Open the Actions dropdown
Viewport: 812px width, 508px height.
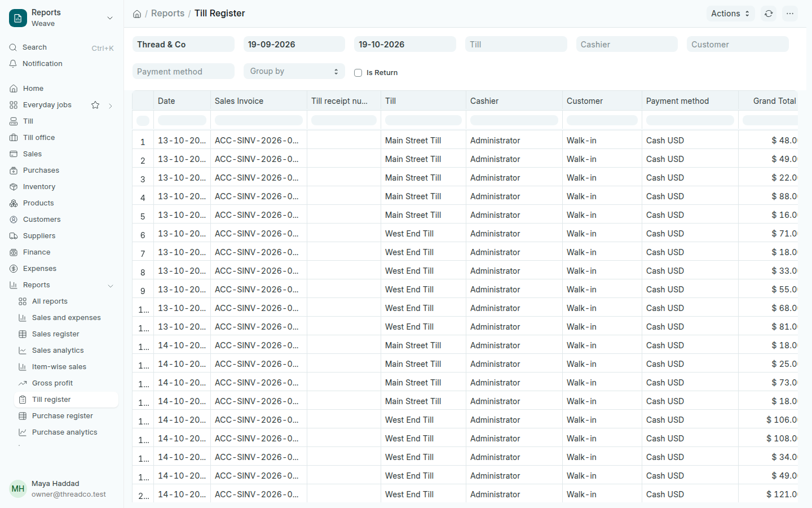tap(730, 14)
